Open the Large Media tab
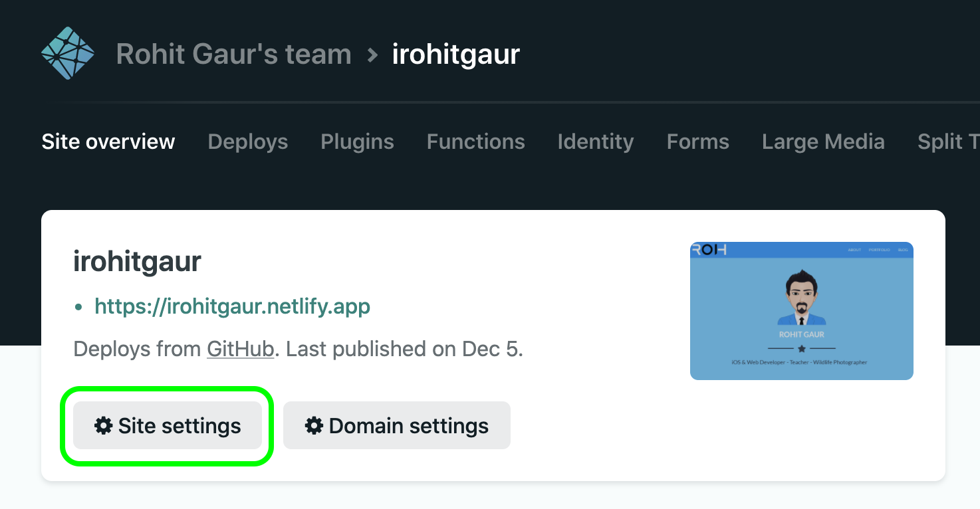 click(823, 142)
